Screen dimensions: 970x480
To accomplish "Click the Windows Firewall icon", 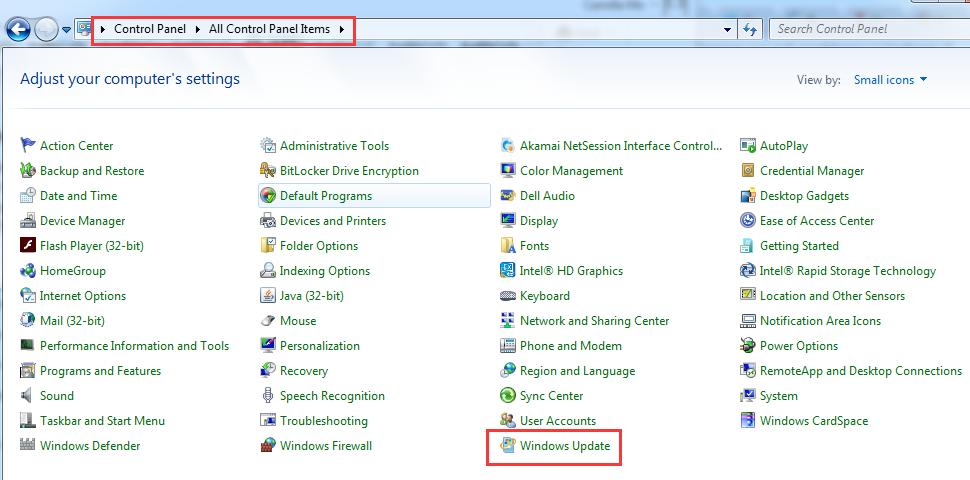I will point(268,446).
